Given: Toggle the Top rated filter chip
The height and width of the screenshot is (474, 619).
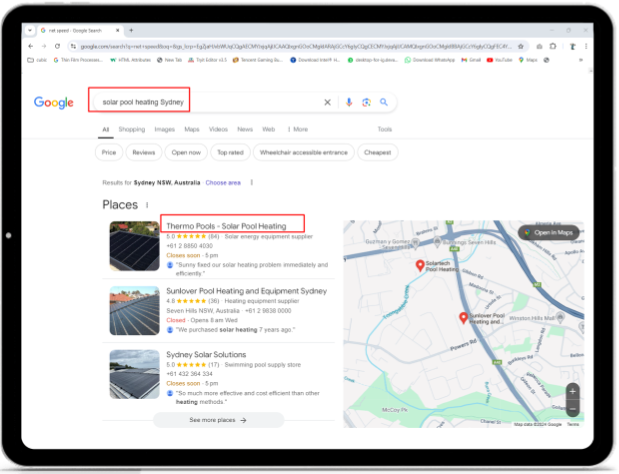Looking at the screenshot, I should (x=231, y=152).
